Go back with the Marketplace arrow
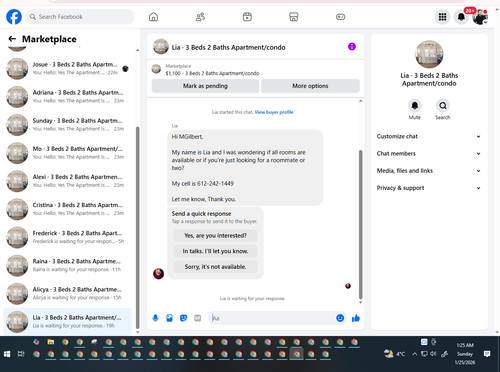Screen dimensions: 500x372 [12, 39]
